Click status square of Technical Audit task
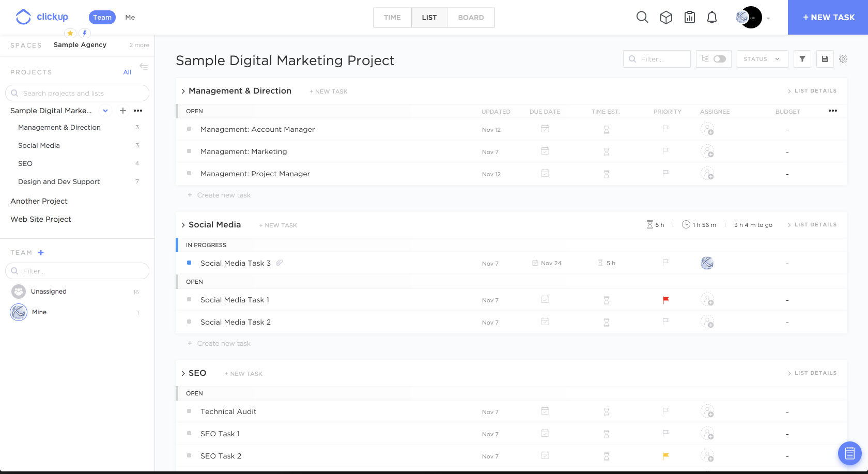Viewport: 868px width, 474px height. click(x=189, y=411)
